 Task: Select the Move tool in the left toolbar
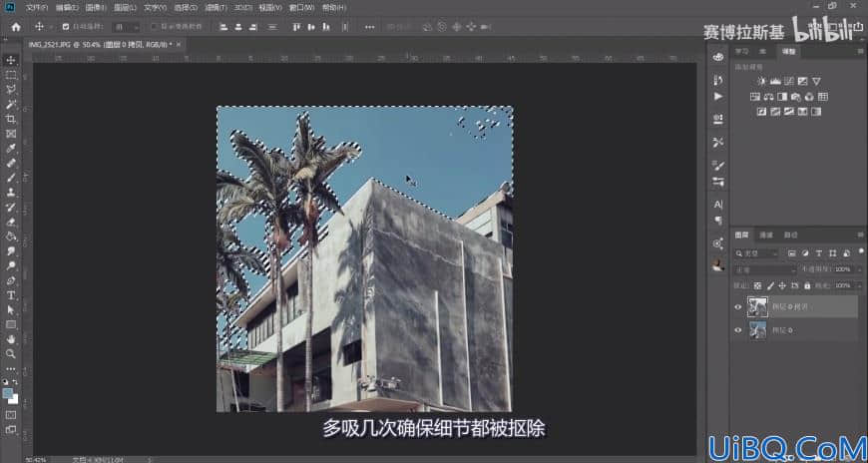11,60
